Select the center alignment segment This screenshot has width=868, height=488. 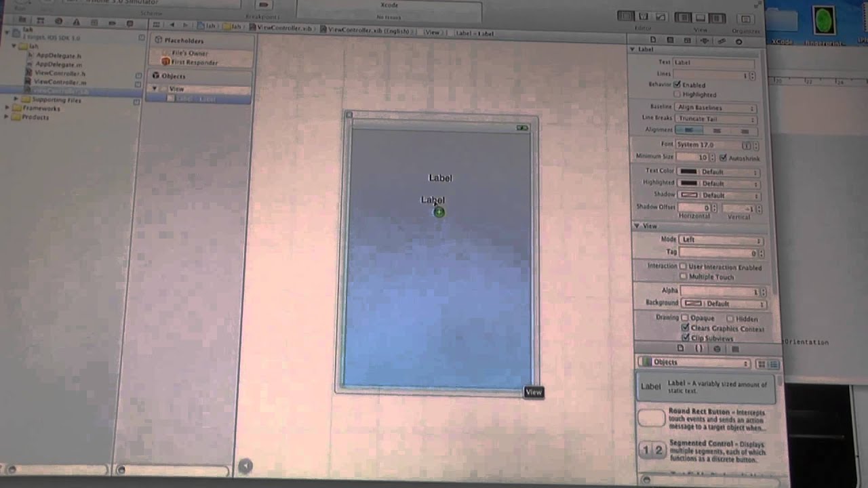717,131
